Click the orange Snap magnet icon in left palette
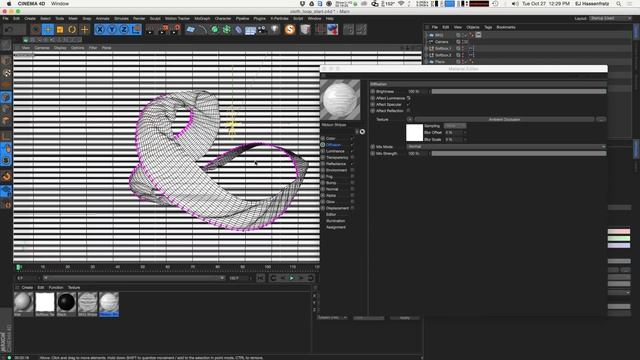 pyautogui.click(x=6, y=176)
